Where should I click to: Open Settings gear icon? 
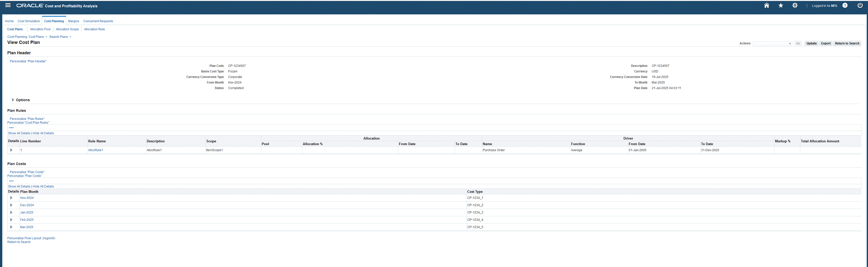[795, 5]
